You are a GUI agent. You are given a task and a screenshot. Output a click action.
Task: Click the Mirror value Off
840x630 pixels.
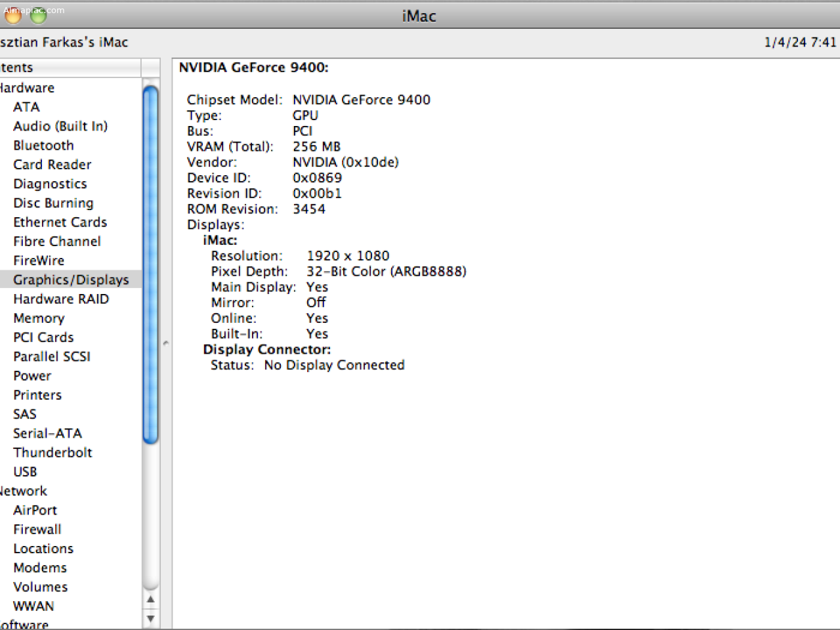click(x=316, y=303)
